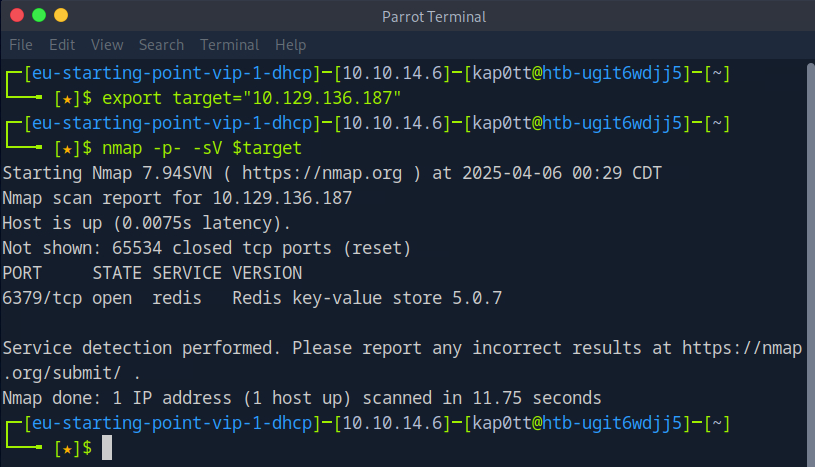Open the Help menu
This screenshot has height=467, width=815.
point(290,45)
